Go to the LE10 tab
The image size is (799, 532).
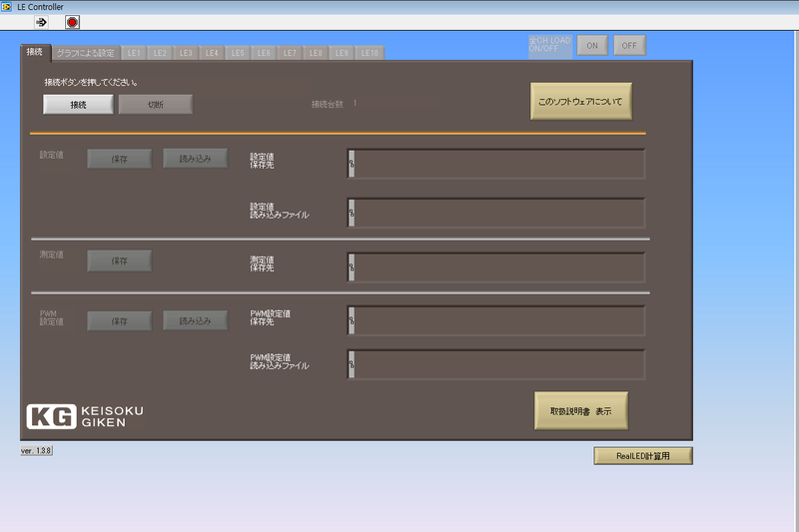pyautogui.click(x=370, y=52)
